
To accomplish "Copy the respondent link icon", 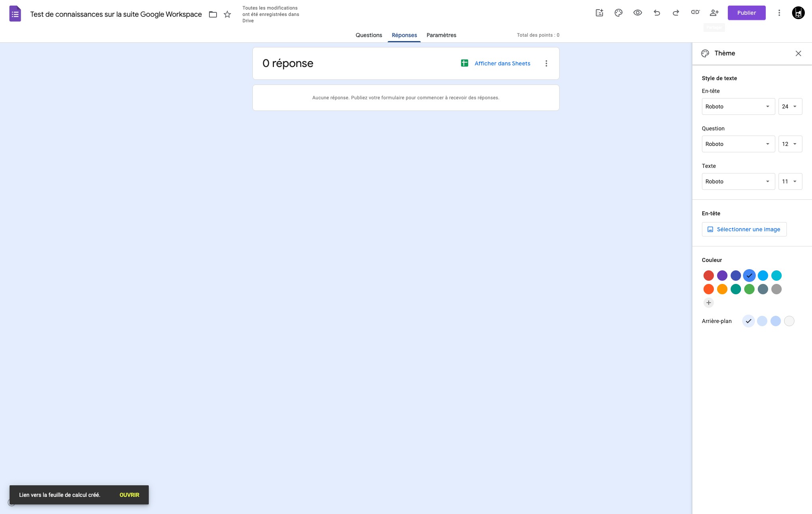I will click(x=695, y=12).
